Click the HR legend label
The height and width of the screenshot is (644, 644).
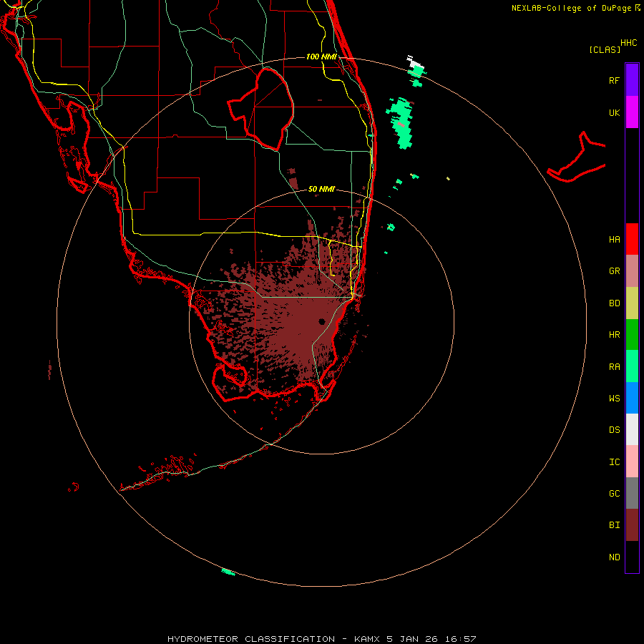pyautogui.click(x=614, y=335)
